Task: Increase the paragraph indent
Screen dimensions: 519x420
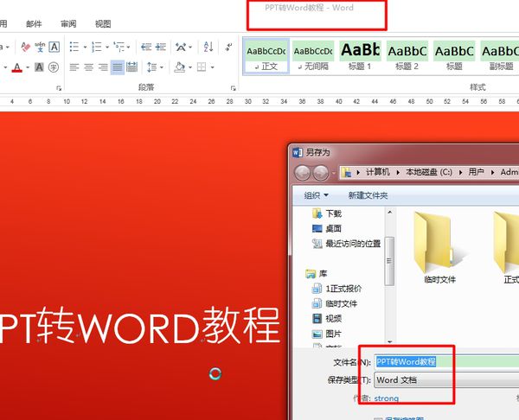Action: (x=161, y=47)
